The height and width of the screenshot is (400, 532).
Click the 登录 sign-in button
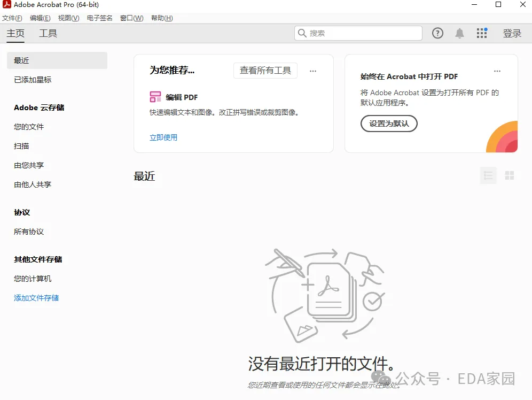512,33
